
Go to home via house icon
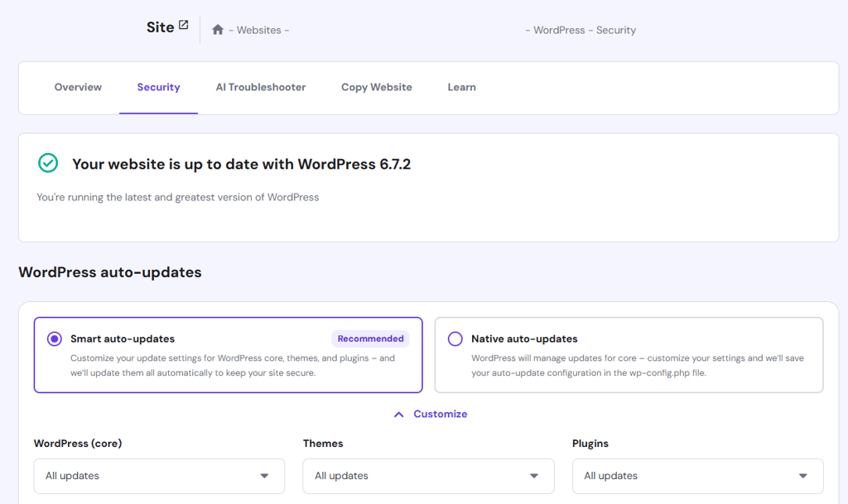coord(218,30)
